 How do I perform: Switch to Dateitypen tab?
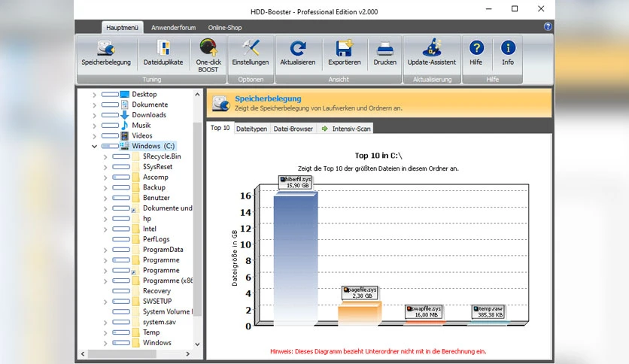pos(251,129)
